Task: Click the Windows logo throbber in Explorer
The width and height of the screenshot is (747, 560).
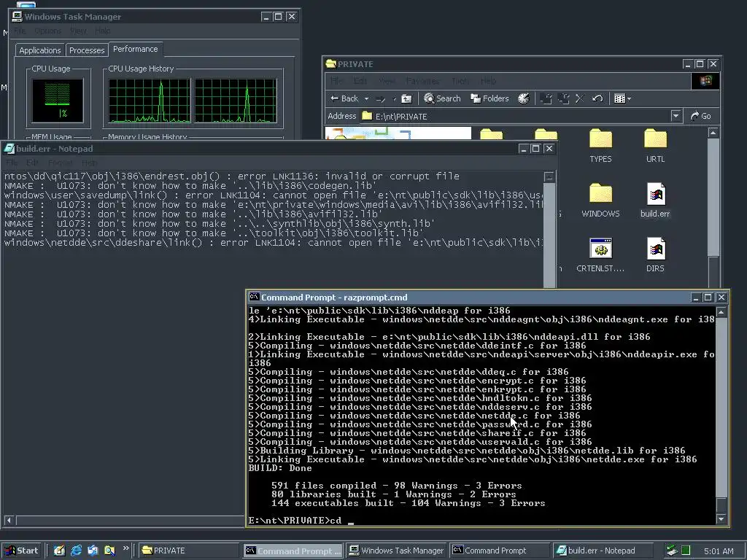Action: [705, 81]
